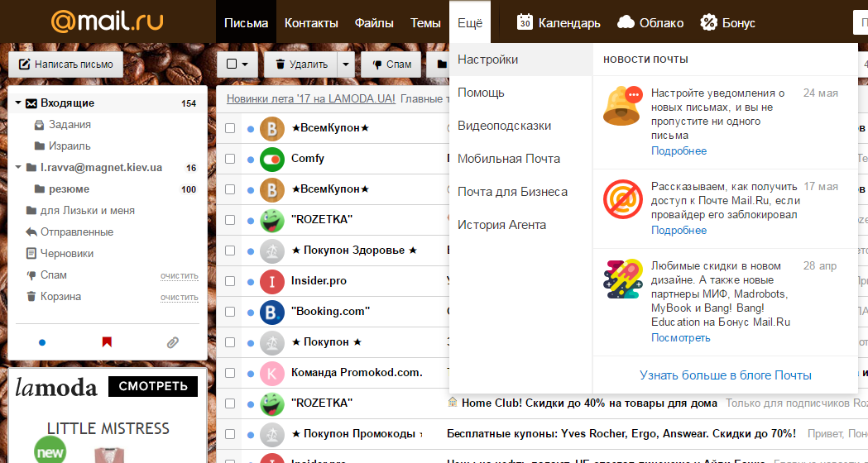Toggle unread dot for Insider.pro message
This screenshot has width=868, height=463.
[250, 282]
